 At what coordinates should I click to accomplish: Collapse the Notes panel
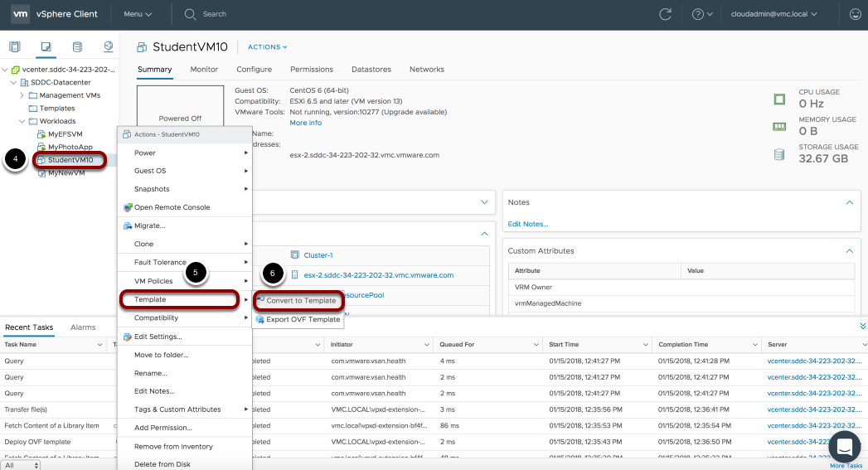click(x=849, y=202)
